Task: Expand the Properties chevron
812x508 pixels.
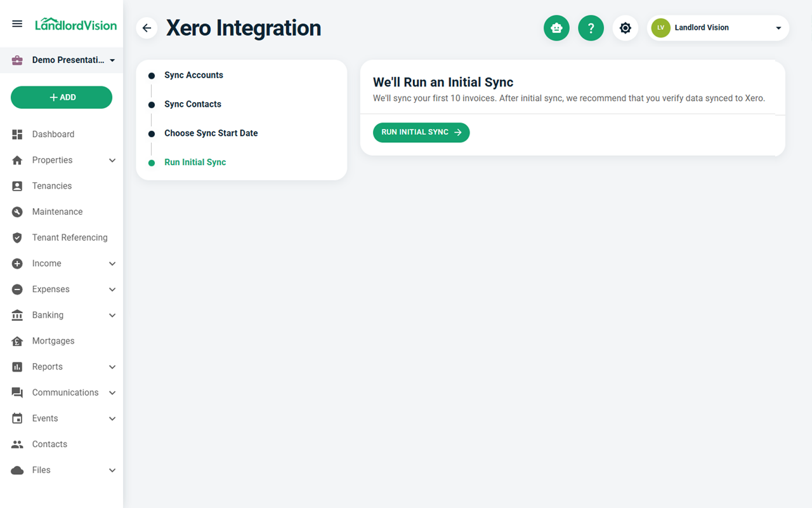Action: tap(112, 161)
